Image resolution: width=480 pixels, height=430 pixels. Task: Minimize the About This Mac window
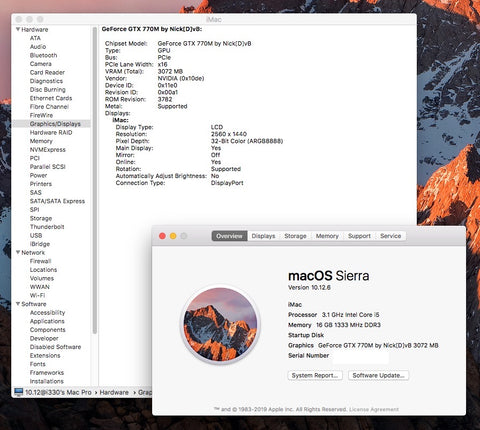(173, 236)
